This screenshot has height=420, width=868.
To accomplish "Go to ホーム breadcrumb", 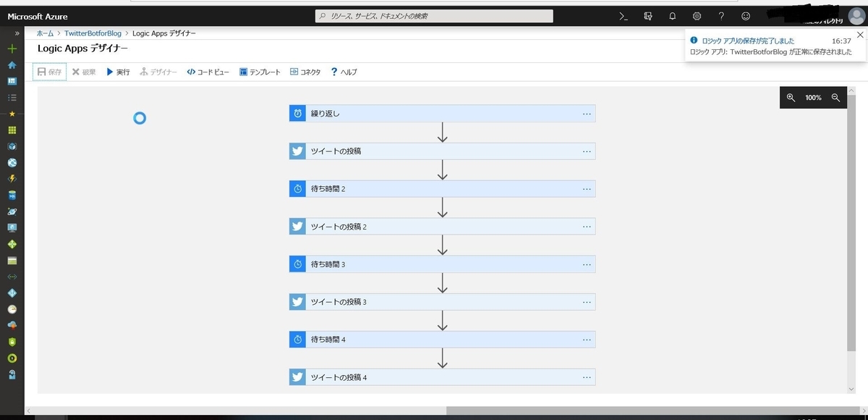I will (x=45, y=33).
